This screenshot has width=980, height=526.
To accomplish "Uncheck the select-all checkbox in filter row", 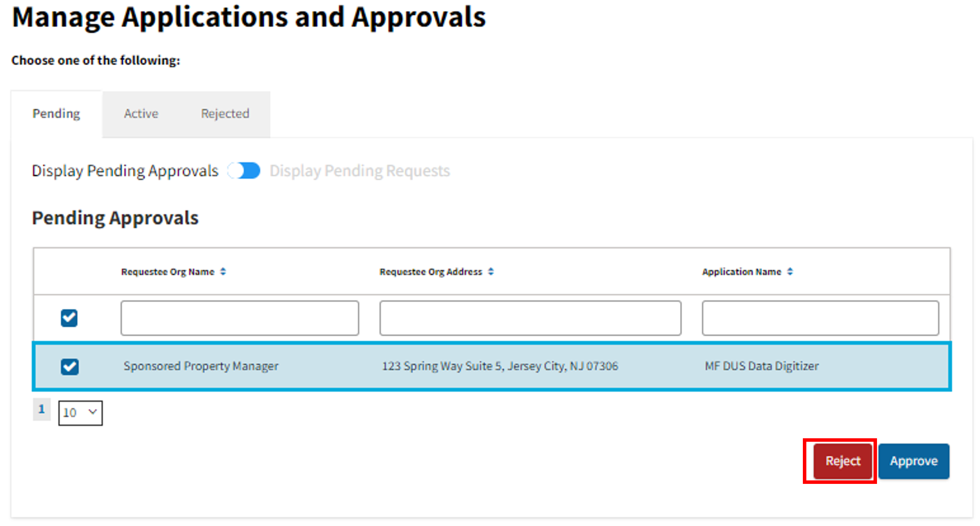I will coord(69,318).
